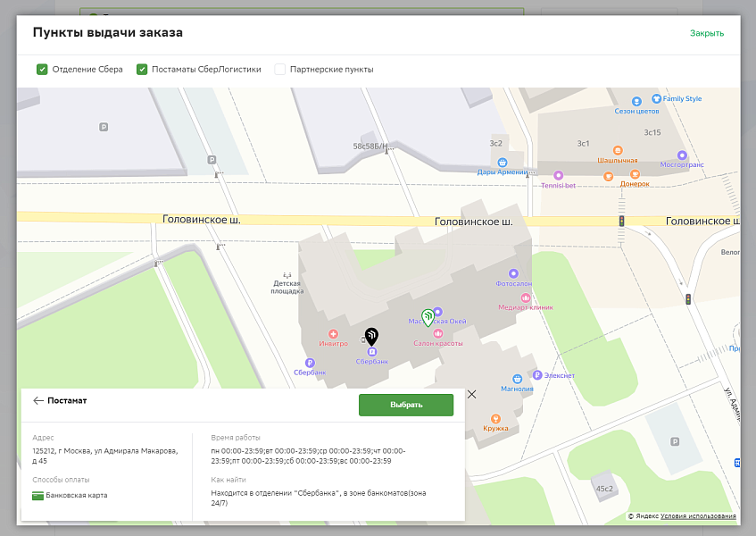Click the Кружка bar icon on map
This screenshot has height=536, width=756.
tap(496, 418)
